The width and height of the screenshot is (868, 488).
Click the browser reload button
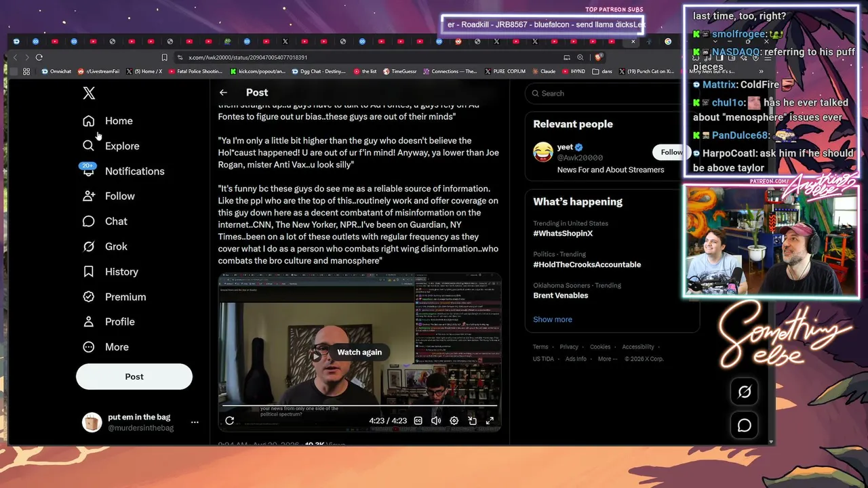click(x=39, y=58)
